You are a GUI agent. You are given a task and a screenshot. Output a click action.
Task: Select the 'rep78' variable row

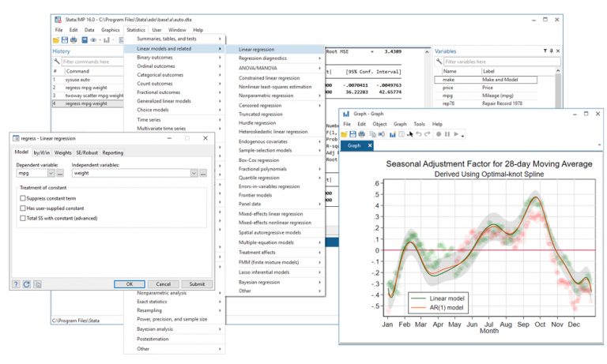[486, 103]
